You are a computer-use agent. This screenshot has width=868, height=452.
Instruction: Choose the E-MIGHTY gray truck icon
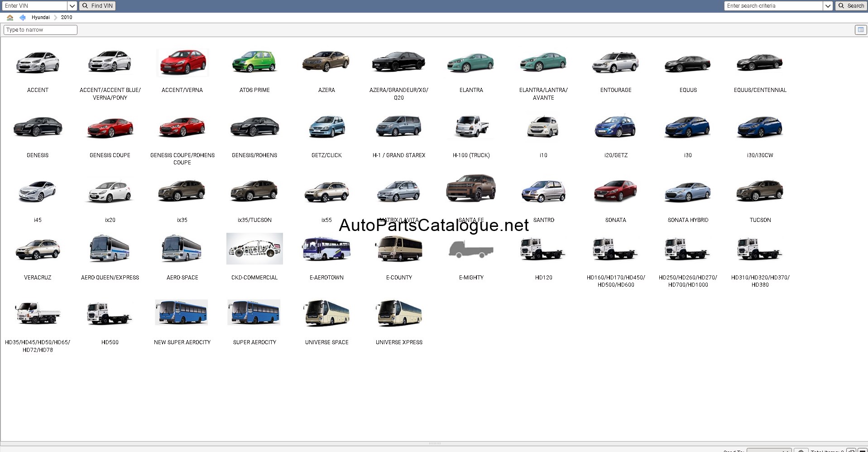click(x=471, y=250)
